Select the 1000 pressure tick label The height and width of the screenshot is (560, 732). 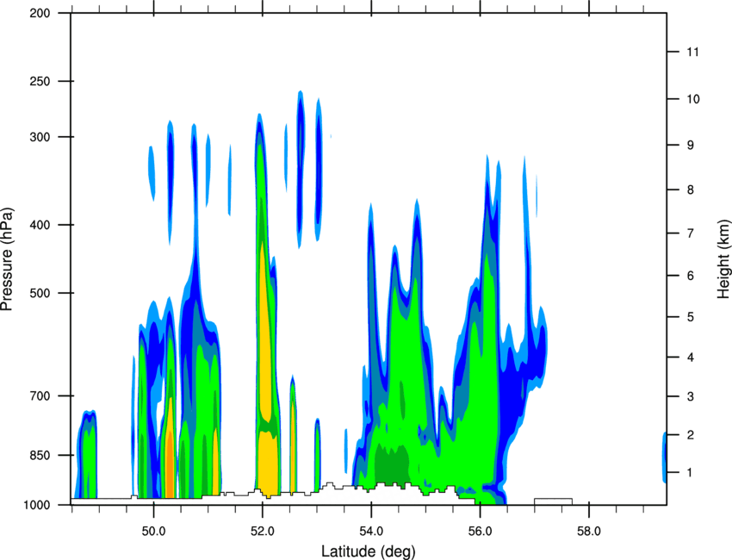(x=36, y=505)
